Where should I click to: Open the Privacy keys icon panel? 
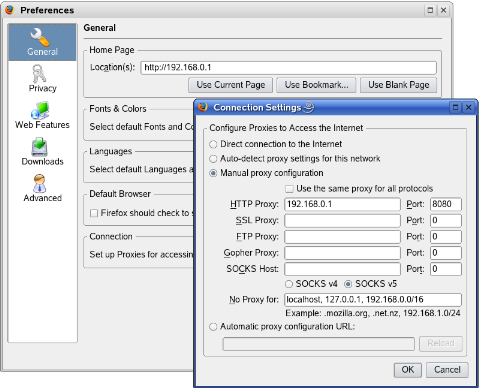[x=39, y=74]
